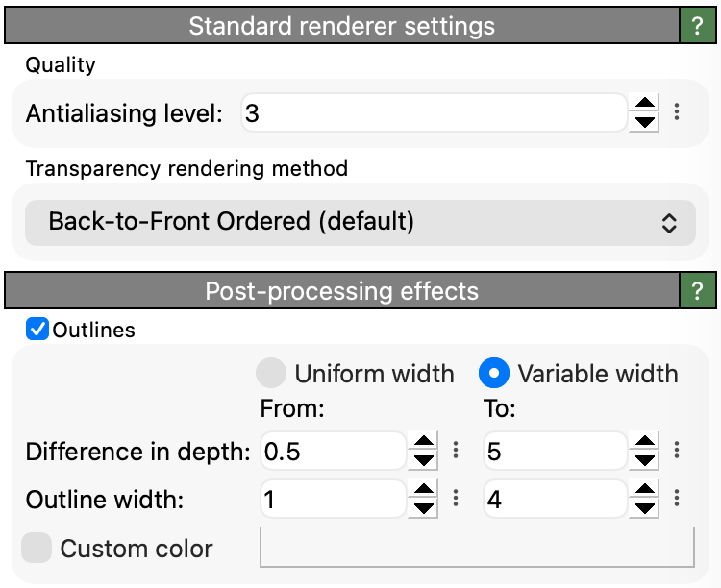Select the Variable width radio button

pos(494,373)
